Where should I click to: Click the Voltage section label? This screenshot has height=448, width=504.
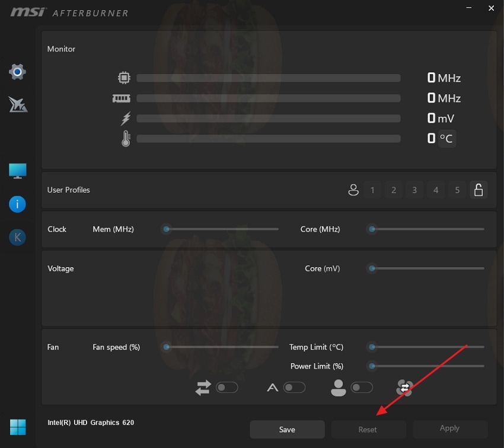[x=60, y=268]
